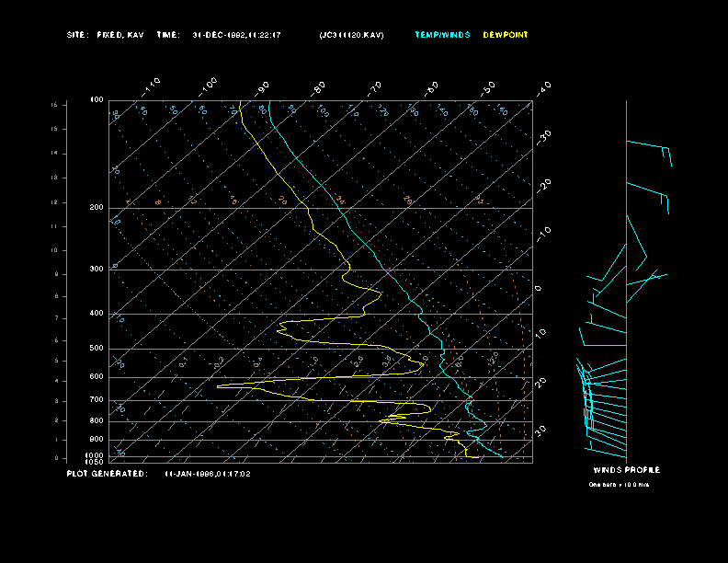The image size is (728, 563).
Task: Click the -40 temperature label at top right
Action: pyautogui.click(x=543, y=87)
